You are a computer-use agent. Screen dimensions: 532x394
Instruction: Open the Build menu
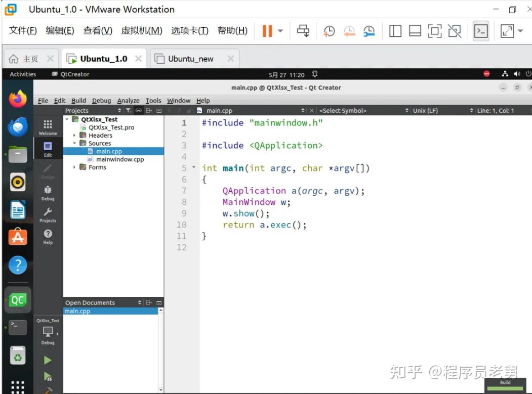pos(78,101)
